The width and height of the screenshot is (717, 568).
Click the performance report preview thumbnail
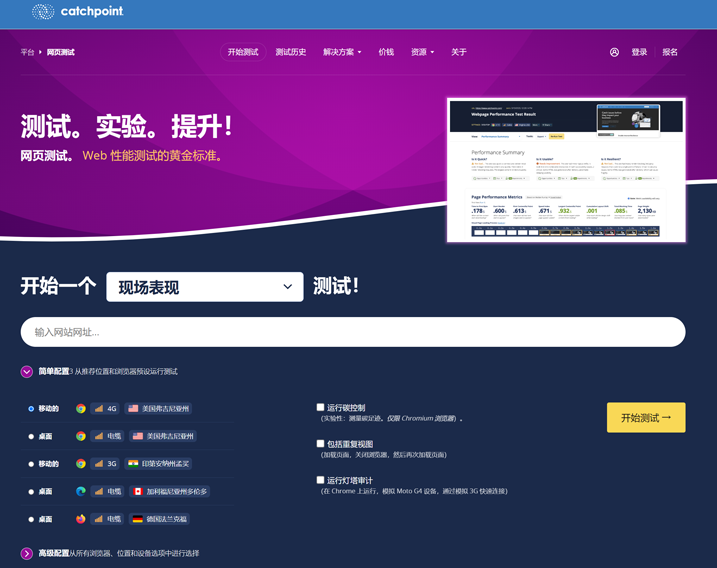pos(566,170)
